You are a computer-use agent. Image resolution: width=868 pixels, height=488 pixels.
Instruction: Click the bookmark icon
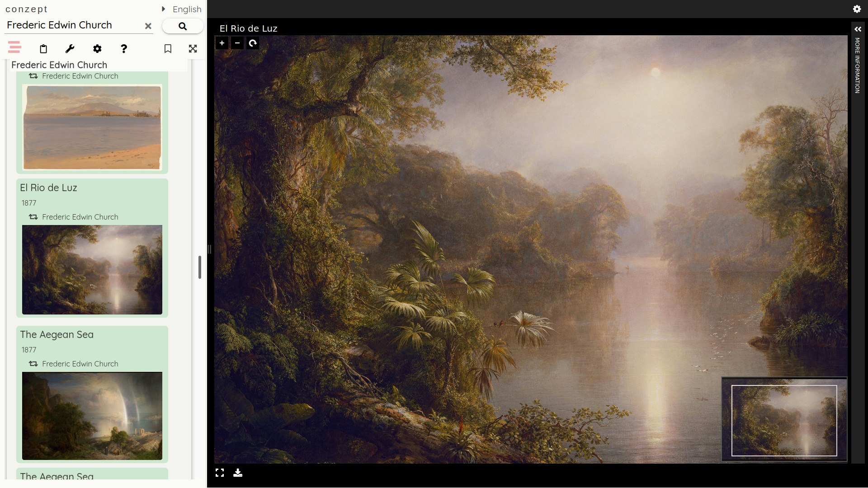tap(168, 49)
